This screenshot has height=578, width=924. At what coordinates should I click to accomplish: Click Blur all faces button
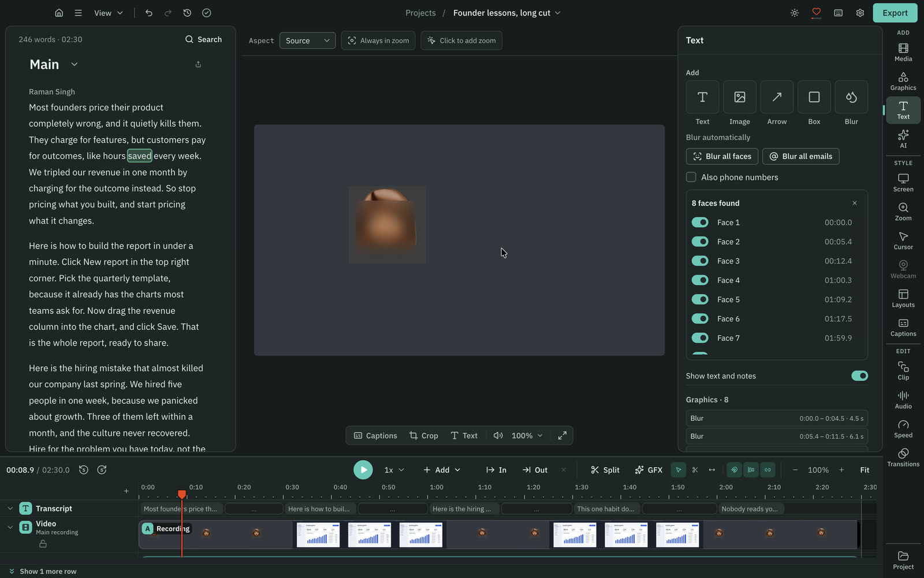(722, 156)
